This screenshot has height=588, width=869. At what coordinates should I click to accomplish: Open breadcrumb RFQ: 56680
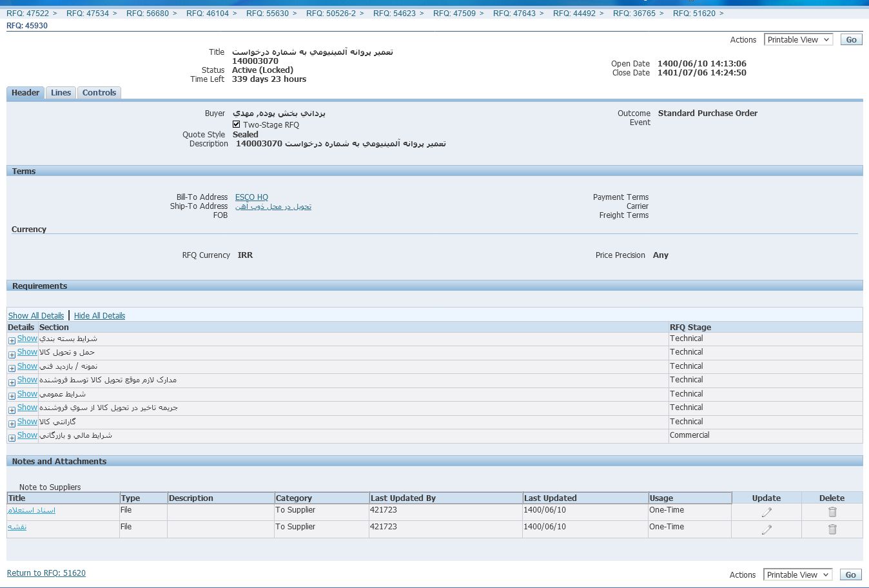pos(148,13)
